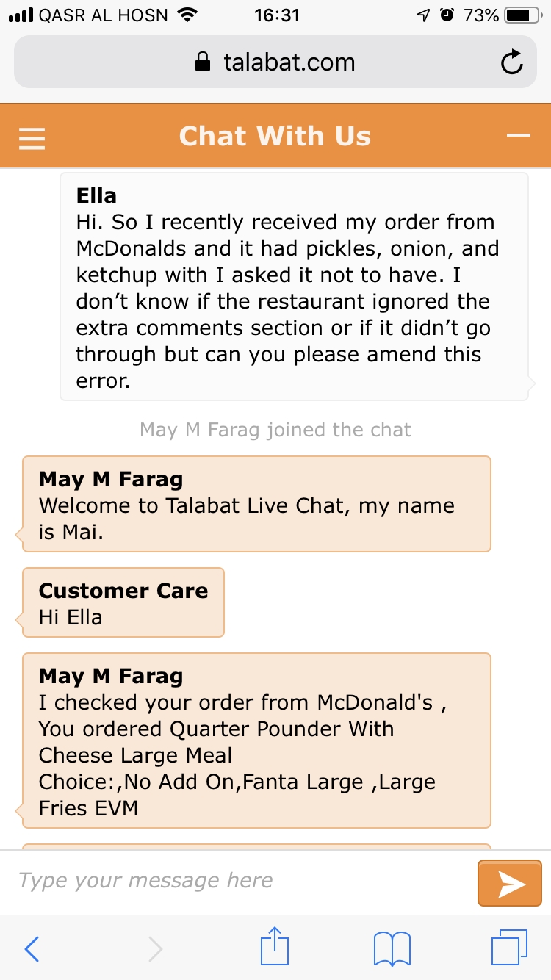Viewport: 551px width, 980px height.
Task: Tap the 16:31 clock in status bar
Action: tap(276, 15)
